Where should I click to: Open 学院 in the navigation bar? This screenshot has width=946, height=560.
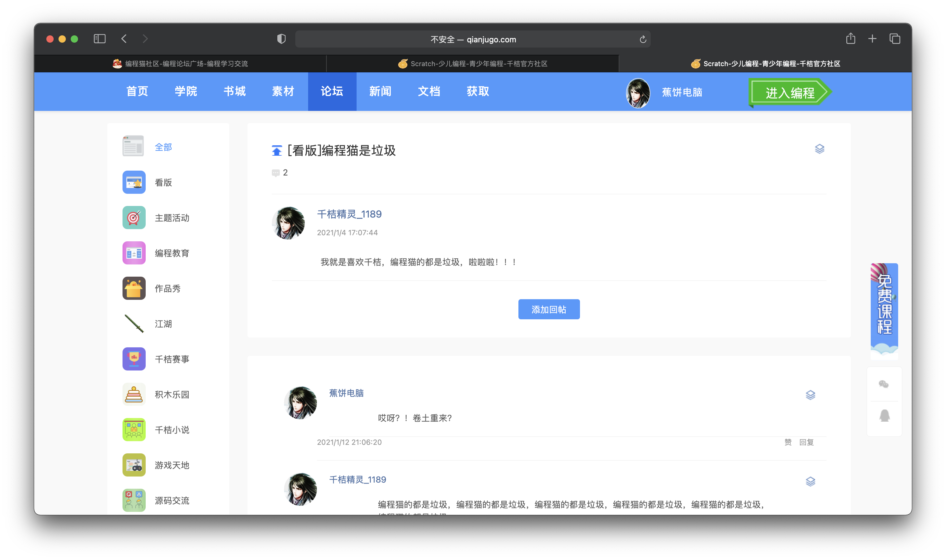click(x=186, y=91)
